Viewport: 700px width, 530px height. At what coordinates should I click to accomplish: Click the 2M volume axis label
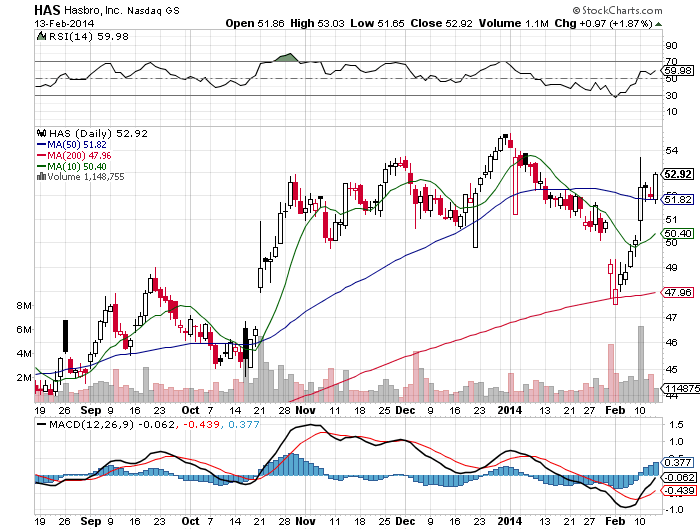pyautogui.click(x=24, y=378)
